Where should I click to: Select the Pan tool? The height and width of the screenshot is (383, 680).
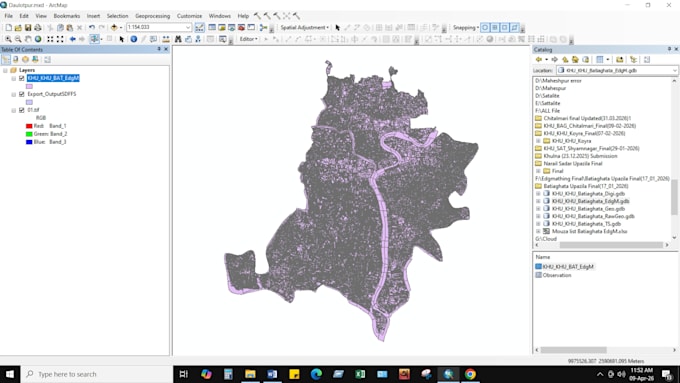28,39
